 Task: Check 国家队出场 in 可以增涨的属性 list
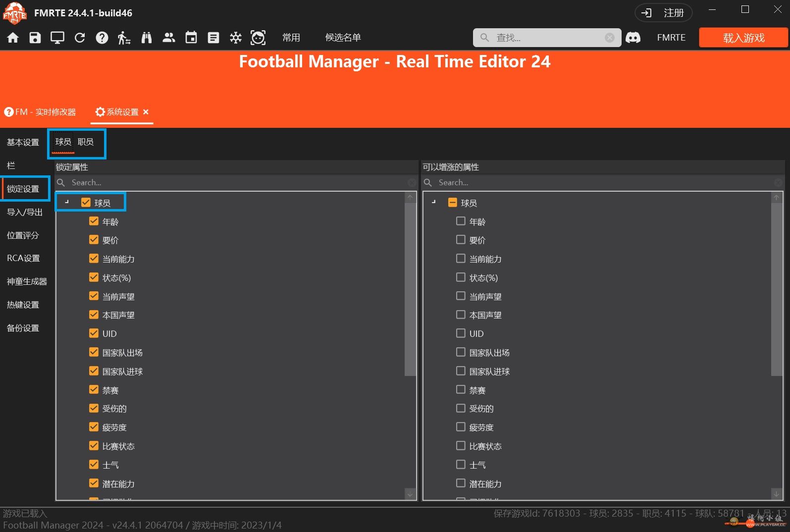pos(461,352)
